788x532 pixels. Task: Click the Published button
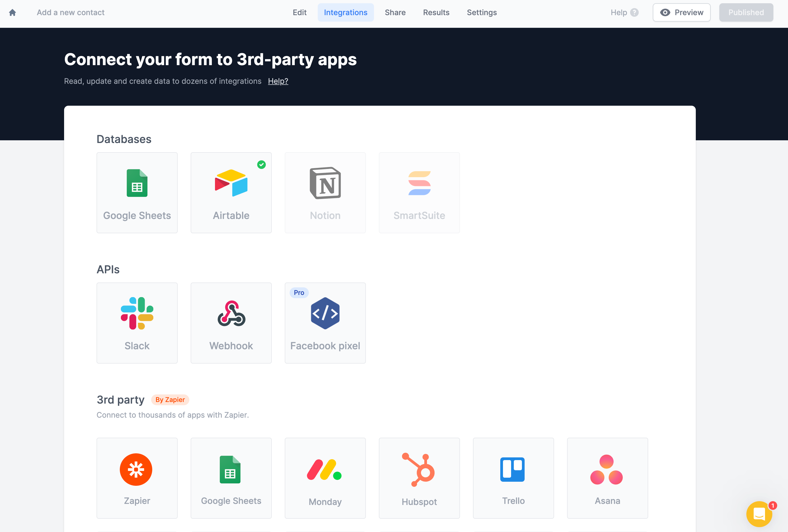tap(746, 12)
